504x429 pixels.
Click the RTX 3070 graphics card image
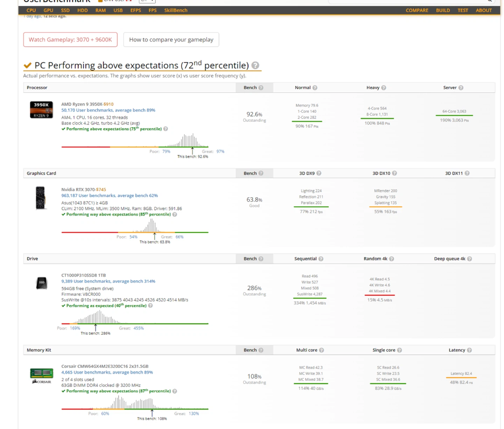(41, 198)
